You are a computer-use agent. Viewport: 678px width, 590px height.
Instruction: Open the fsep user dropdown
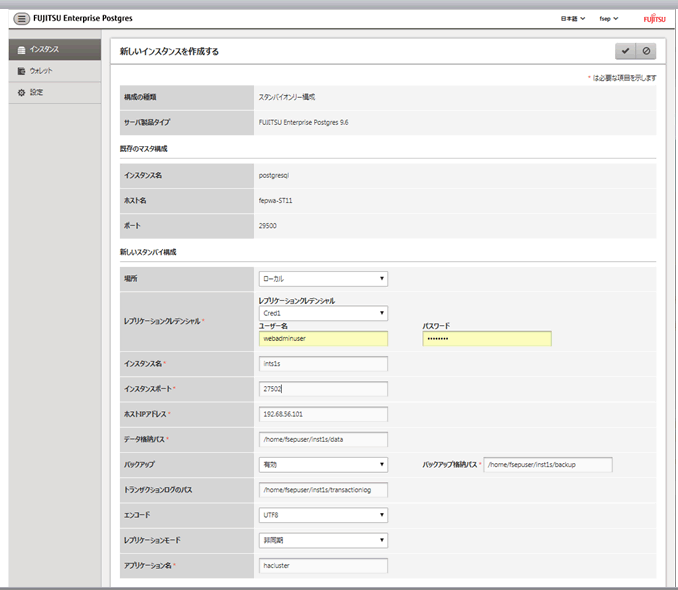pyautogui.click(x=609, y=19)
